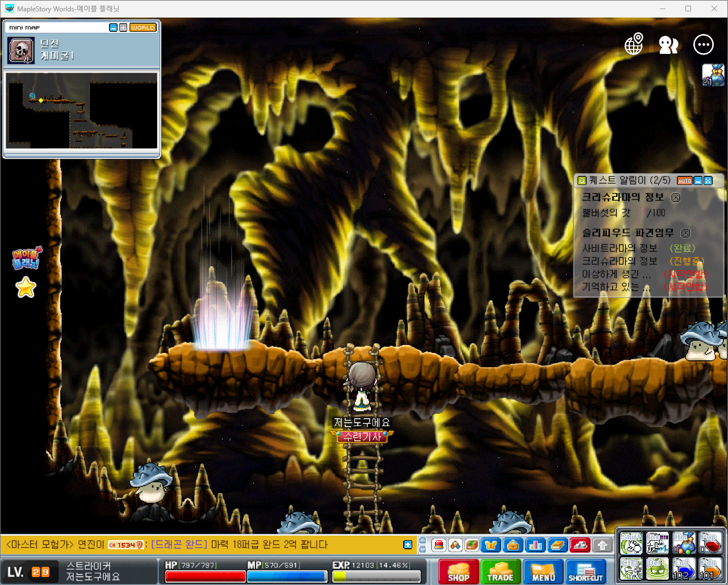Open the equipment shirt icon
The height and width of the screenshot is (585, 728).
[x=491, y=545]
